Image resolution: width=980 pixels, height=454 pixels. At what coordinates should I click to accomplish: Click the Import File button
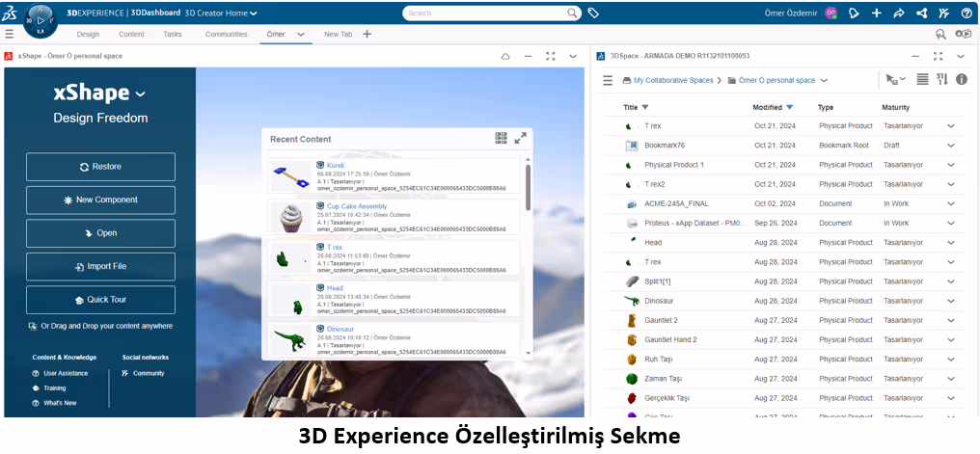pyautogui.click(x=100, y=266)
